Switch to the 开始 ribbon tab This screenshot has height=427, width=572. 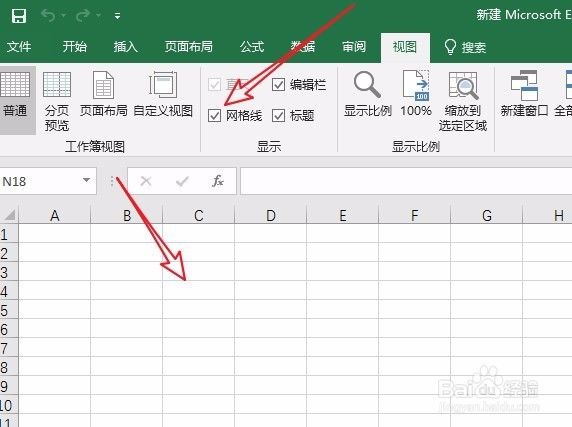[x=75, y=47]
